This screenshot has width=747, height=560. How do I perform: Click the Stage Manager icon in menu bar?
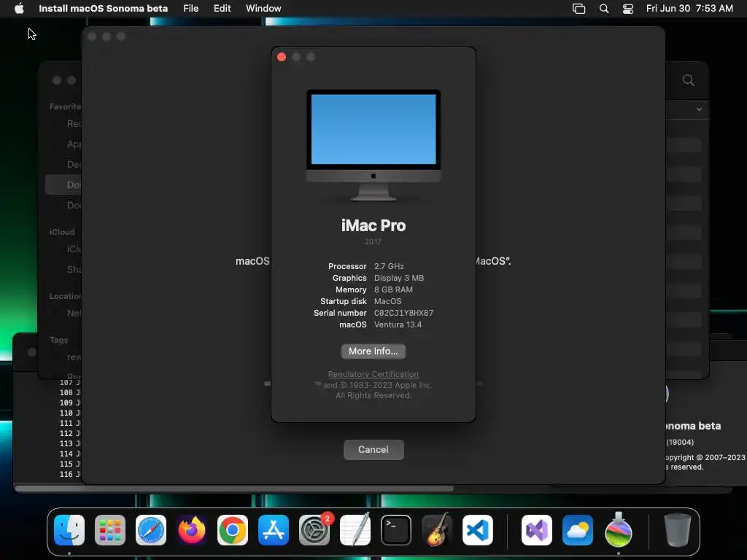click(578, 9)
